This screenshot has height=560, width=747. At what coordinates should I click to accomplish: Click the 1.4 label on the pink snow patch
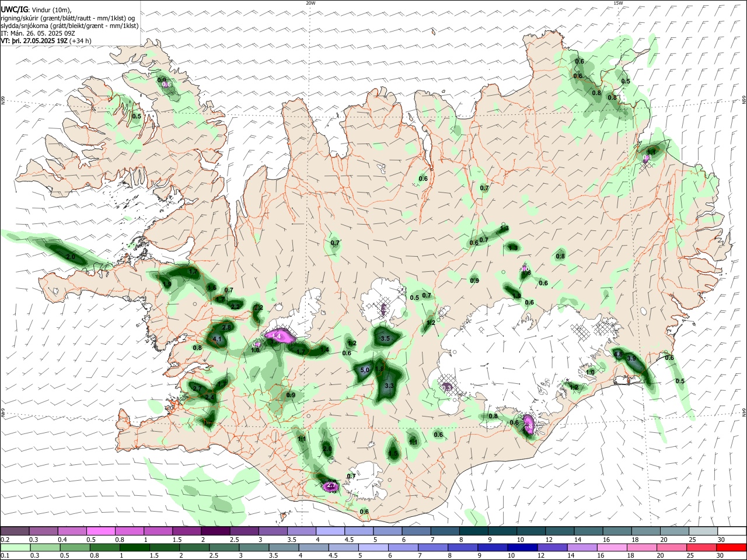[277, 336]
